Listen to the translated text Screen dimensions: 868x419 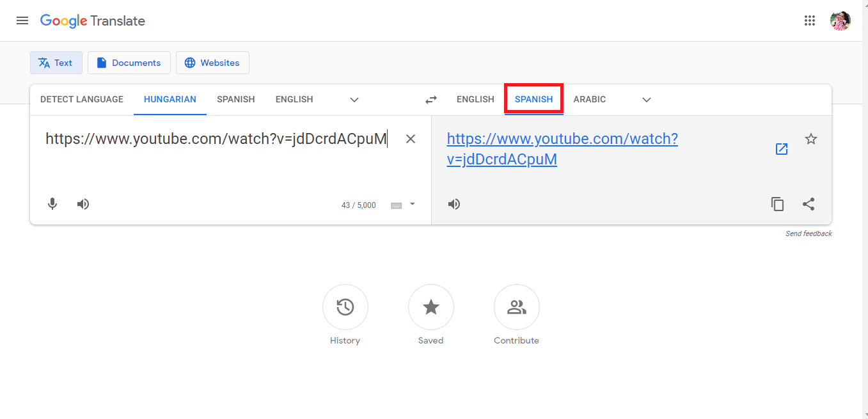click(454, 204)
